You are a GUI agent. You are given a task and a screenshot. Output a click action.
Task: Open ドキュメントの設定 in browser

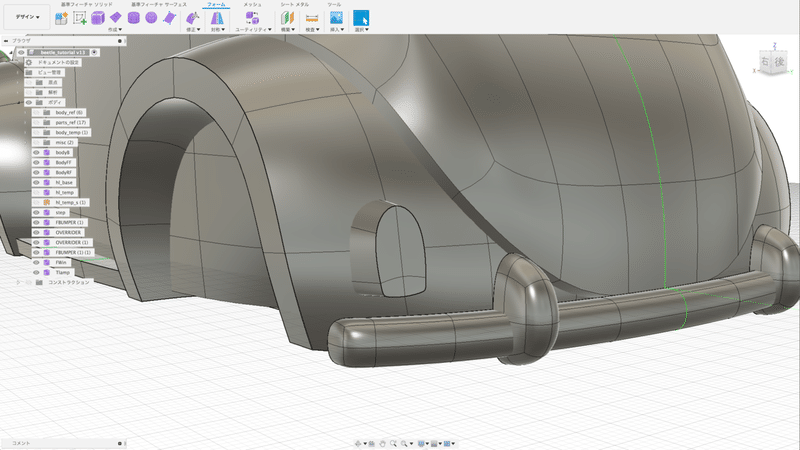tap(58, 62)
